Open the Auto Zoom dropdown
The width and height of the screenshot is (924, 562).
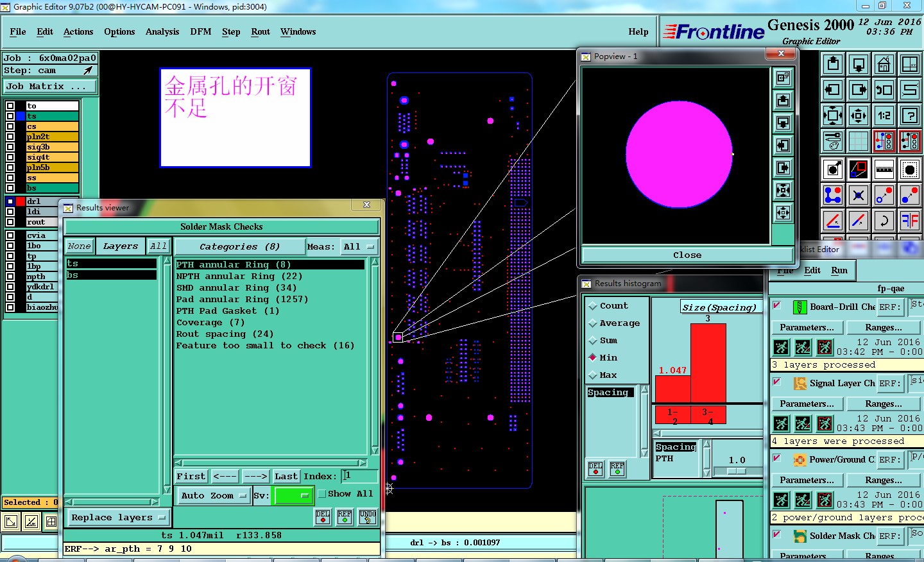tap(213, 495)
